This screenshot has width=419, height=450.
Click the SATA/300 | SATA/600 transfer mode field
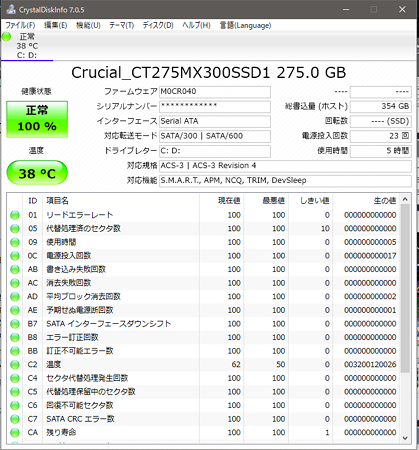[215, 136]
